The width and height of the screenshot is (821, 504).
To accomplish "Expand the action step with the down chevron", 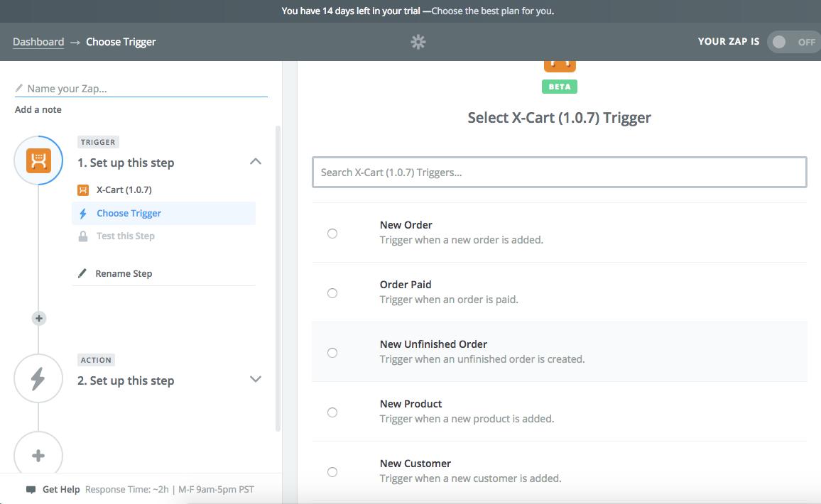I will pos(256,379).
